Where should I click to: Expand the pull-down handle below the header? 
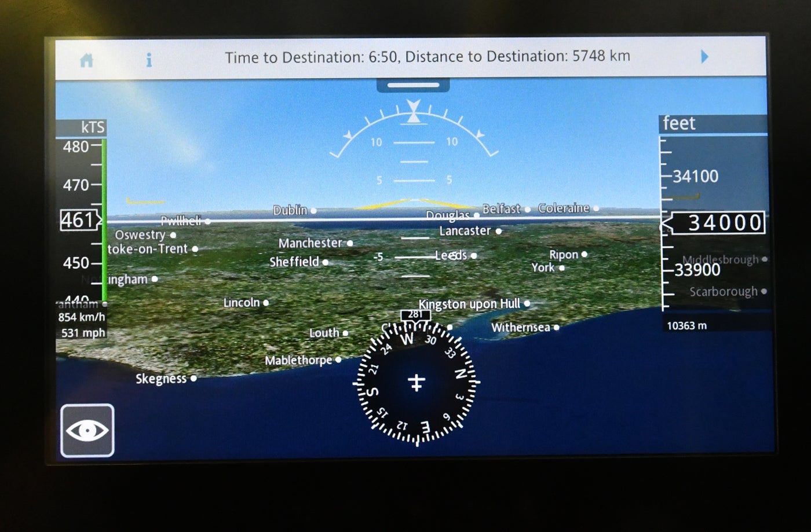413,86
